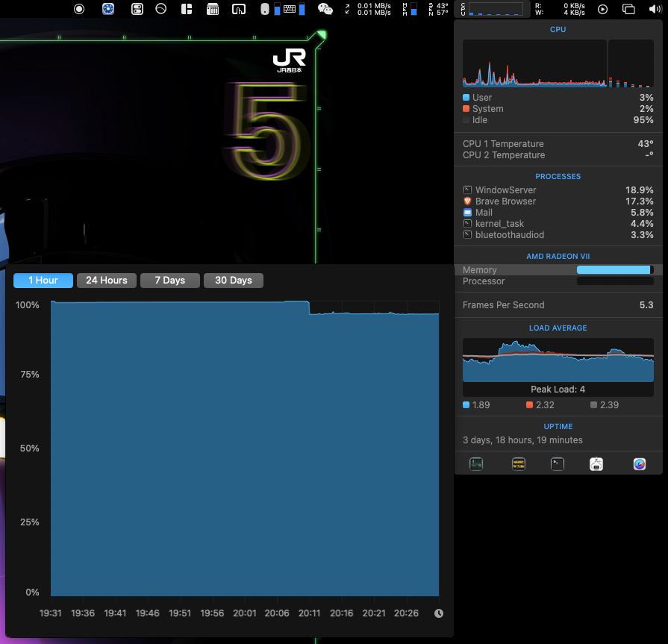Select kernel_task process row

point(558,224)
